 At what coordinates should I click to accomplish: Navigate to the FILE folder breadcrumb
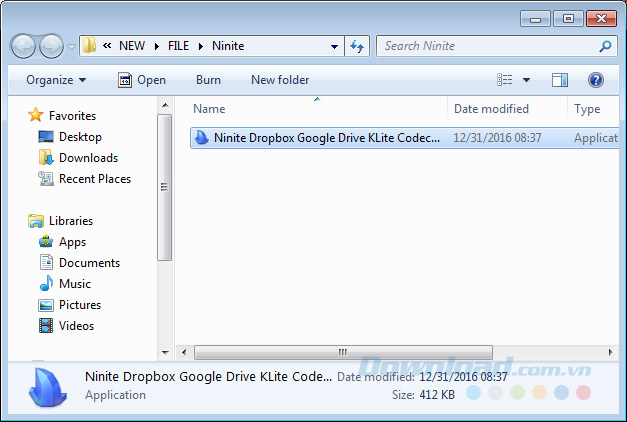click(178, 46)
